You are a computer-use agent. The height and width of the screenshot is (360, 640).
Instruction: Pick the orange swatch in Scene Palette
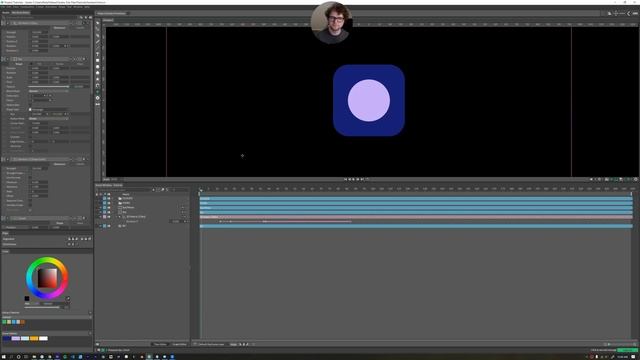tap(34, 338)
